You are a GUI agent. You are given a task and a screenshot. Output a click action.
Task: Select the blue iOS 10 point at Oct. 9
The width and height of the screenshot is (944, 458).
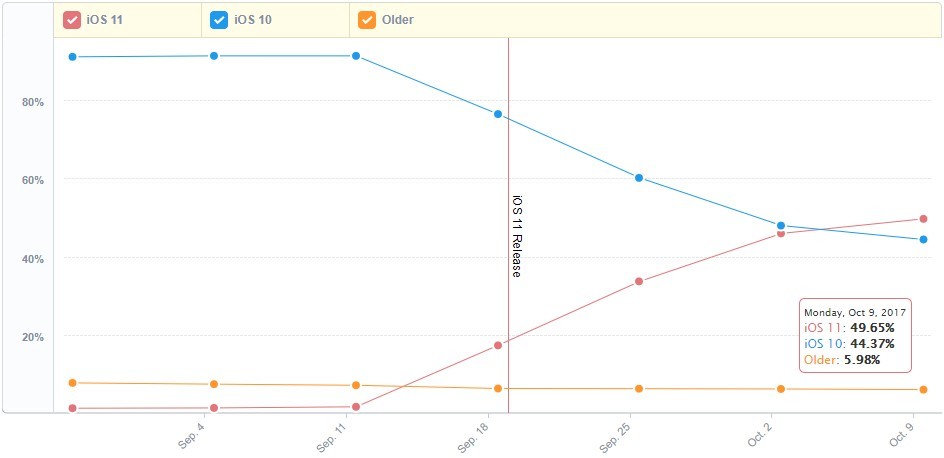[x=923, y=239]
